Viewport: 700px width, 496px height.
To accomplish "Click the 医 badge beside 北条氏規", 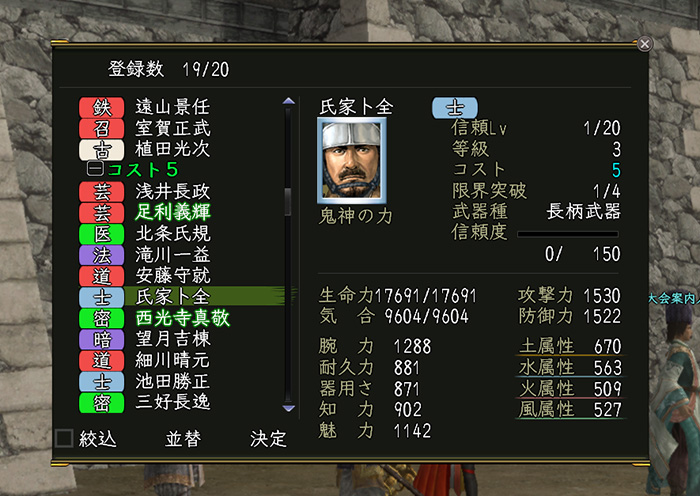I will pyautogui.click(x=101, y=234).
